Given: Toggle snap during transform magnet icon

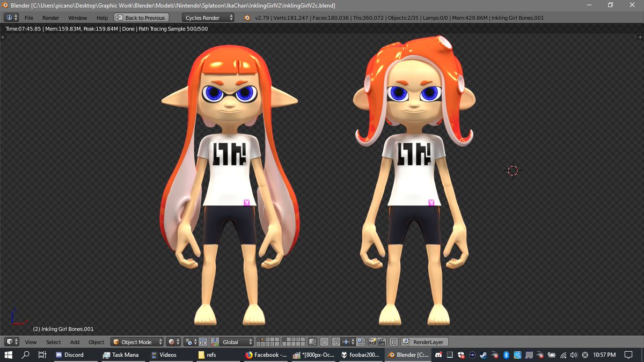Looking at the screenshot, I should coord(336,342).
